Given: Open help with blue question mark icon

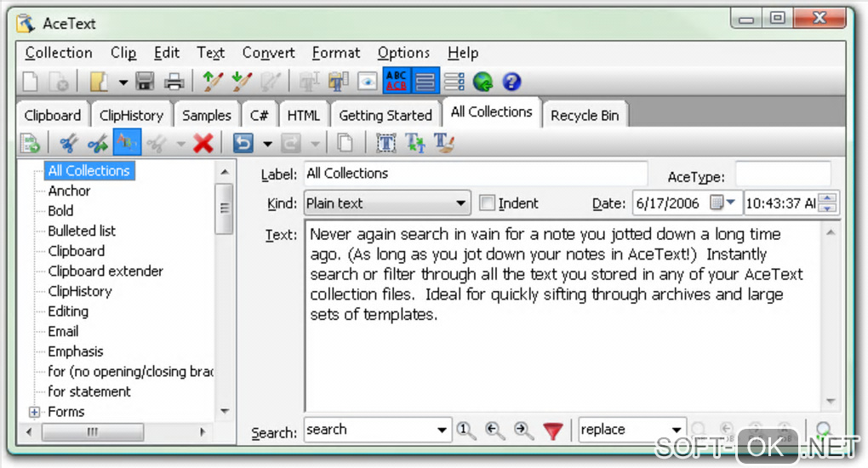Looking at the screenshot, I should 511,82.
